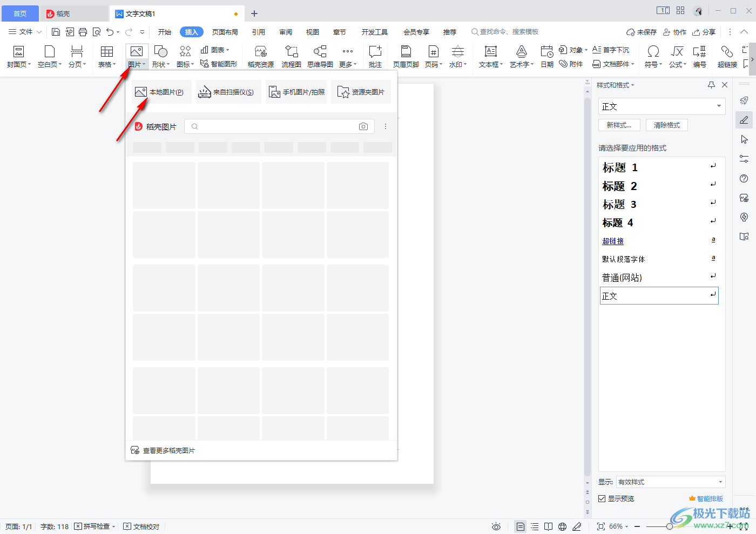Insert a formula (公式)
Image resolution: width=756 pixels, height=534 pixels.
click(x=678, y=57)
